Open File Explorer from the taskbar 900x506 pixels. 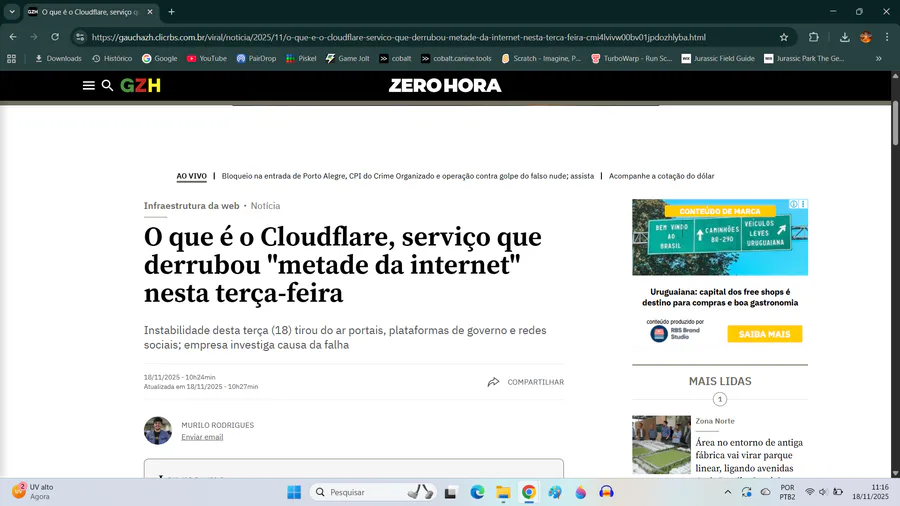[x=503, y=492]
